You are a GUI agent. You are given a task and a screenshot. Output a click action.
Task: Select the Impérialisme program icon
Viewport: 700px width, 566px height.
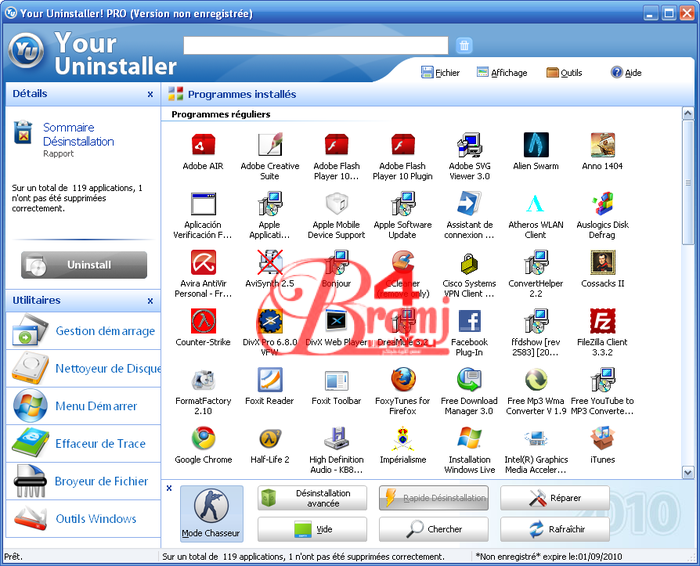click(x=403, y=439)
